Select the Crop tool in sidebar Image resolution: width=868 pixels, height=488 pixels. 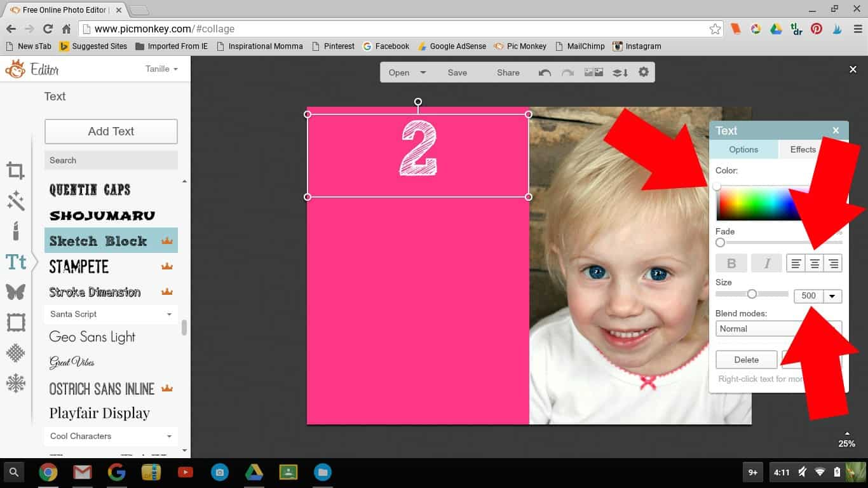tap(15, 170)
